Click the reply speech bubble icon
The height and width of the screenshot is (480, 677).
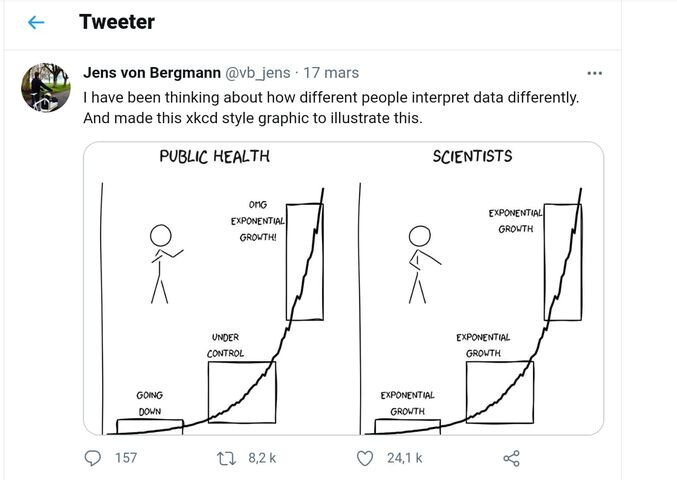tap(94, 458)
